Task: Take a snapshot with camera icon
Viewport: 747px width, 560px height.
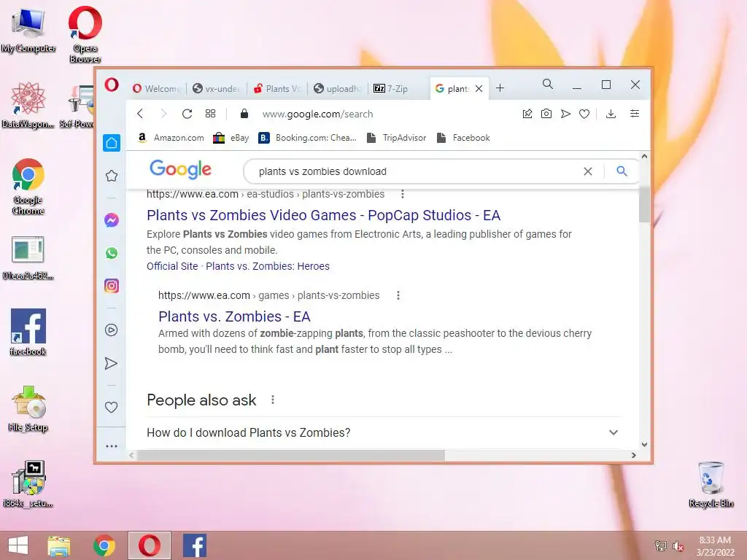Action: point(546,114)
